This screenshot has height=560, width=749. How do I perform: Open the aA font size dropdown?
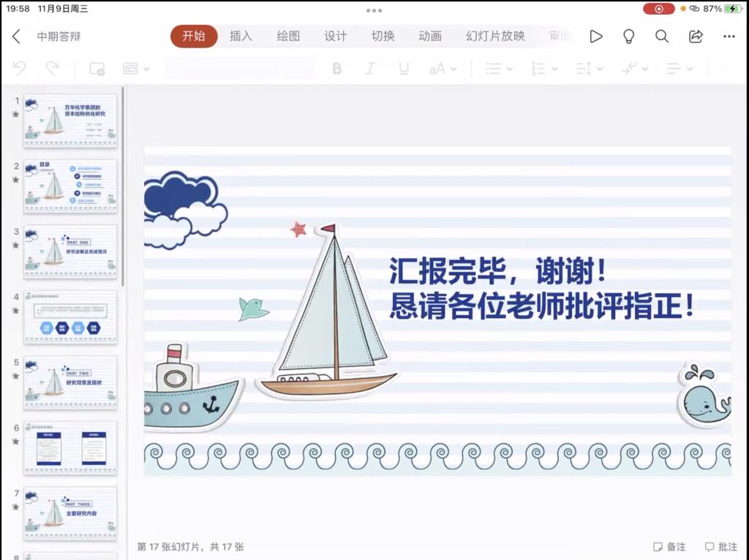(443, 69)
